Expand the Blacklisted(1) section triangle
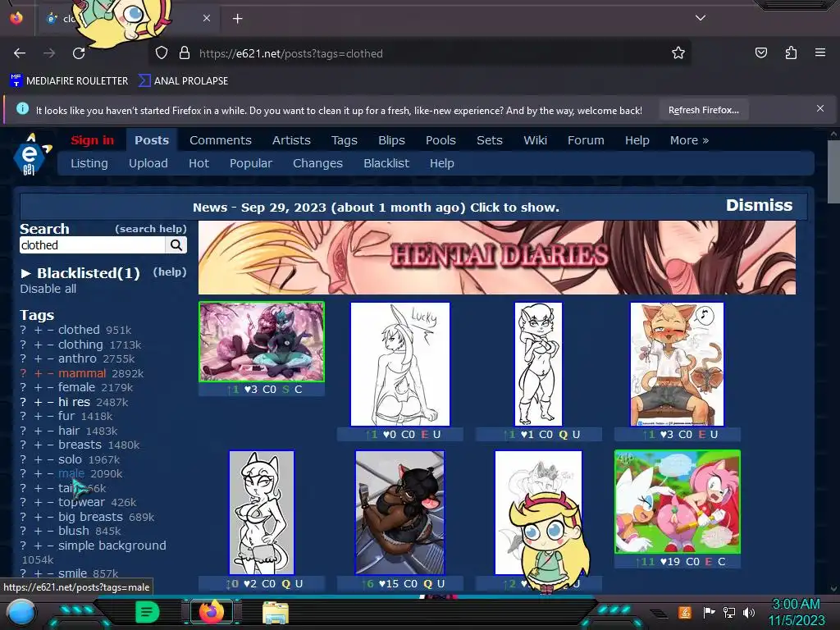 25,273
